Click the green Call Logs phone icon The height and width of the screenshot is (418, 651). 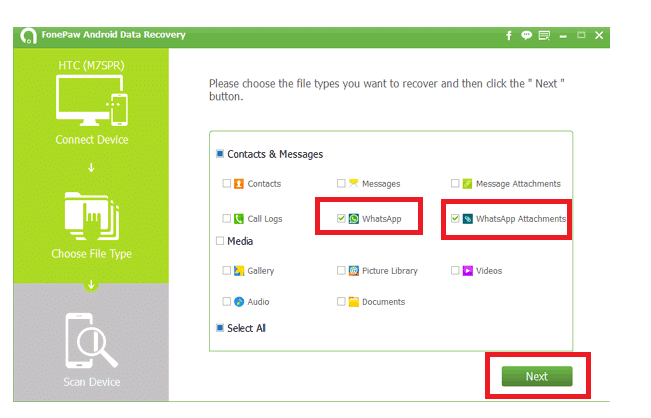coord(239,219)
